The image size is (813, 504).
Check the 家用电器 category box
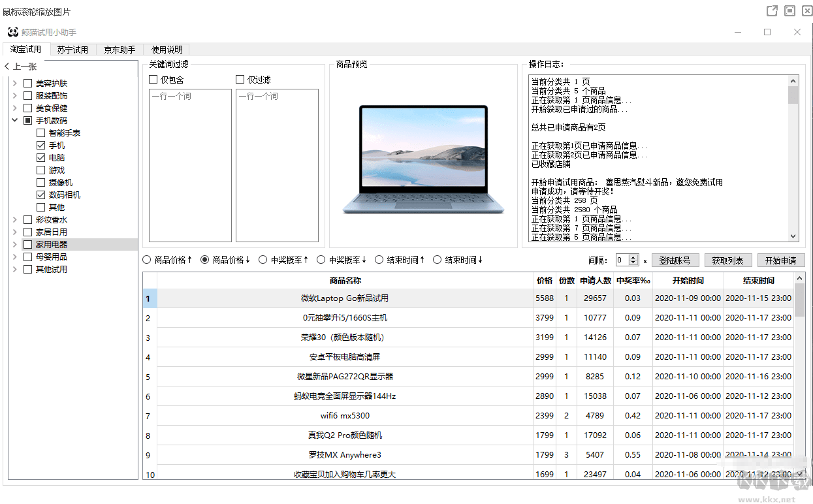click(x=27, y=245)
